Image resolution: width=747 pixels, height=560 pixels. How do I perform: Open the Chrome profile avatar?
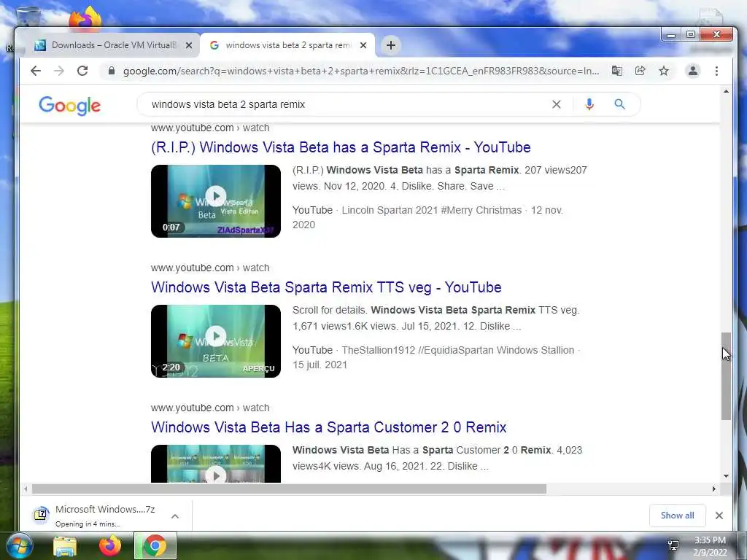[x=693, y=71]
